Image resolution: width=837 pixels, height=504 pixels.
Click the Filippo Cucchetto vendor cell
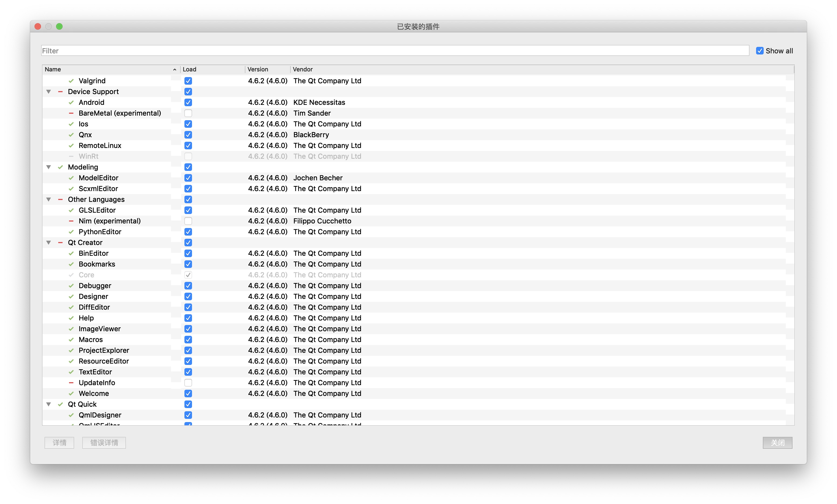pos(322,221)
